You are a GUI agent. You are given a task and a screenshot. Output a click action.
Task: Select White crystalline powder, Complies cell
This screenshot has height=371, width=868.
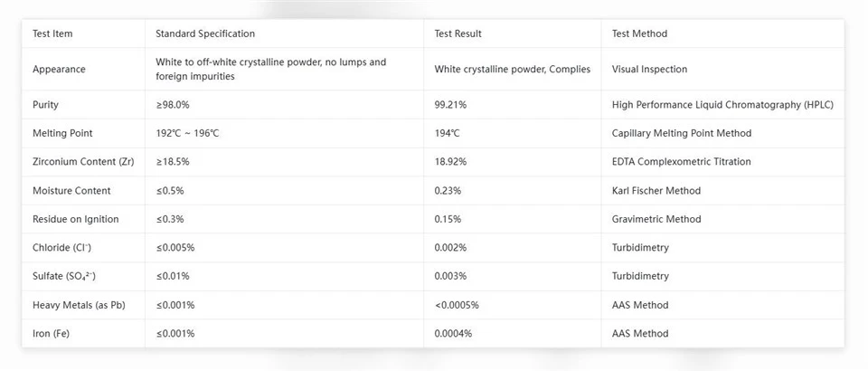pos(513,69)
